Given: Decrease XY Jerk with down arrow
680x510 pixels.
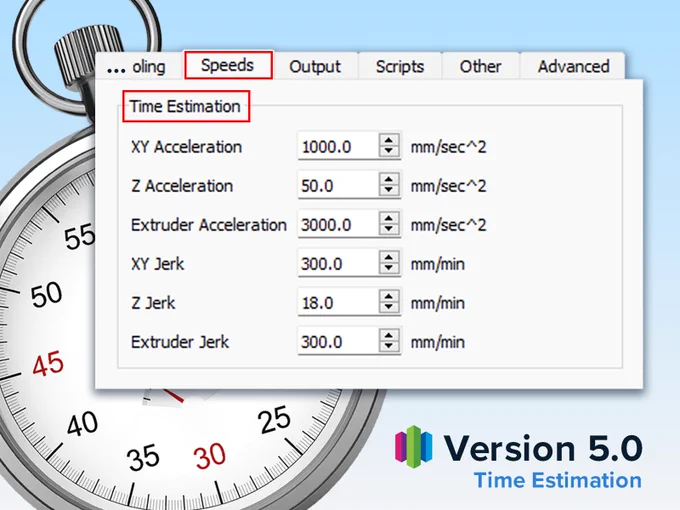Looking at the screenshot, I should [389, 269].
